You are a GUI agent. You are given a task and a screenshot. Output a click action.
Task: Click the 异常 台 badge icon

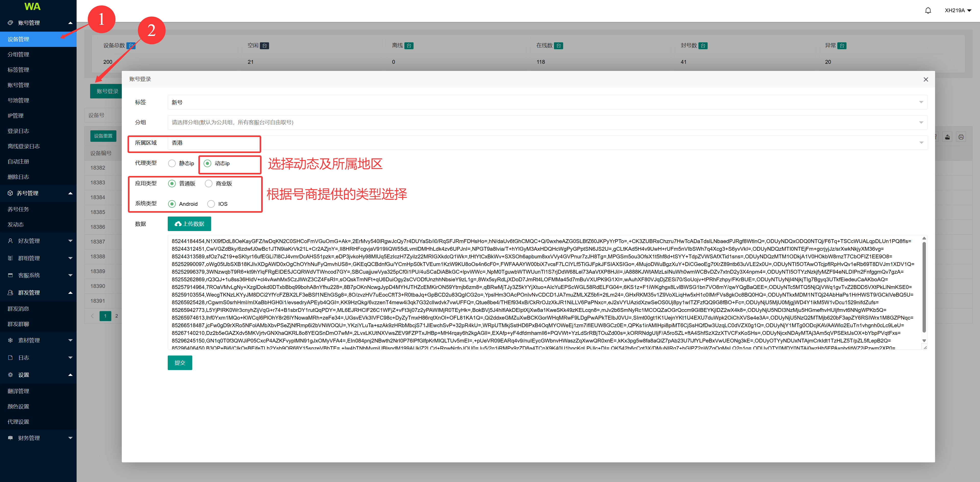click(842, 46)
